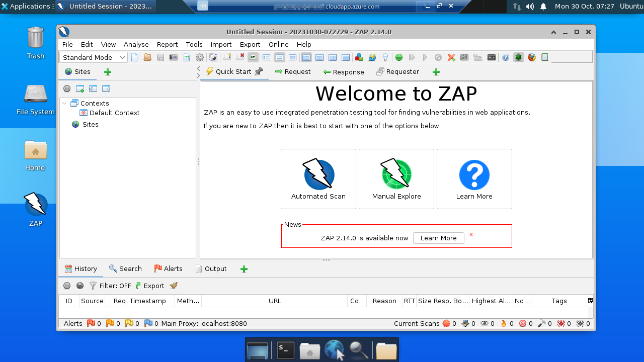Click Manage Add-ons colored blocks icon
Screen dimensions: 644x362
359,57
